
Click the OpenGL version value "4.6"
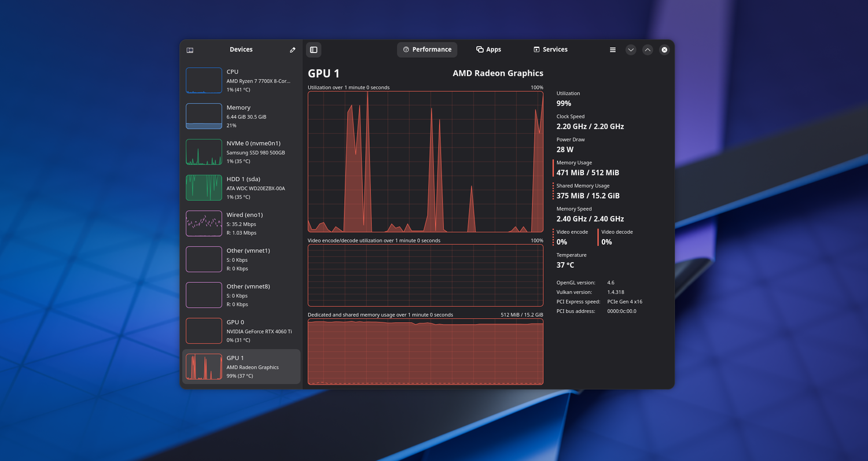[x=611, y=283]
